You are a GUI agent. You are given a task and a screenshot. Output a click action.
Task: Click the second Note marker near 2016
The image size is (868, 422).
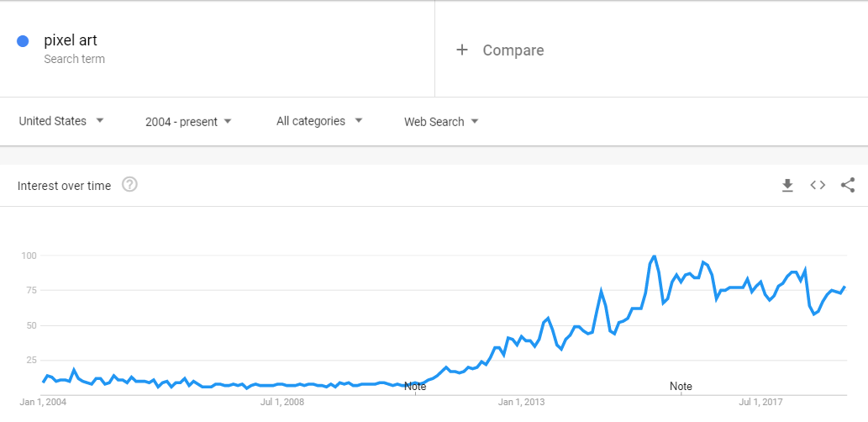tap(681, 386)
